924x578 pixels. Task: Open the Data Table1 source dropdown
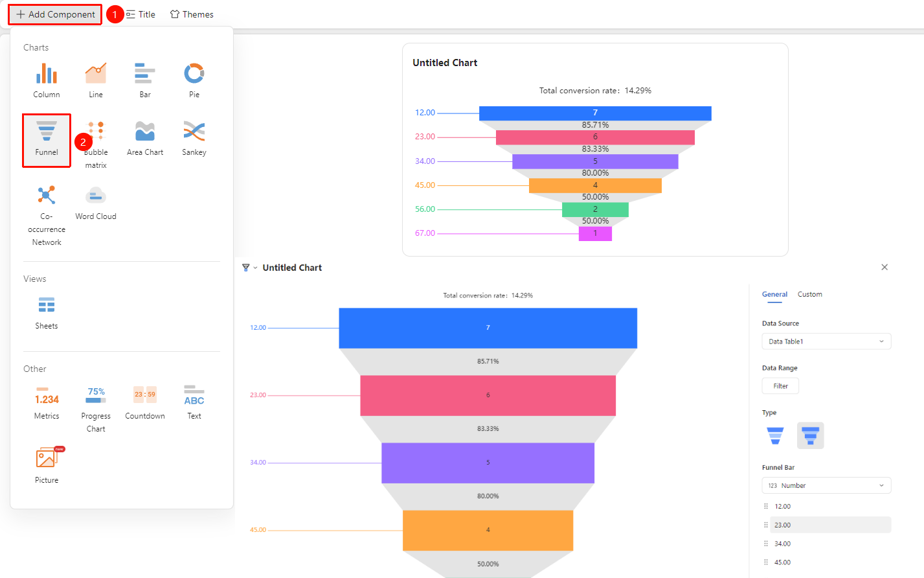point(826,341)
